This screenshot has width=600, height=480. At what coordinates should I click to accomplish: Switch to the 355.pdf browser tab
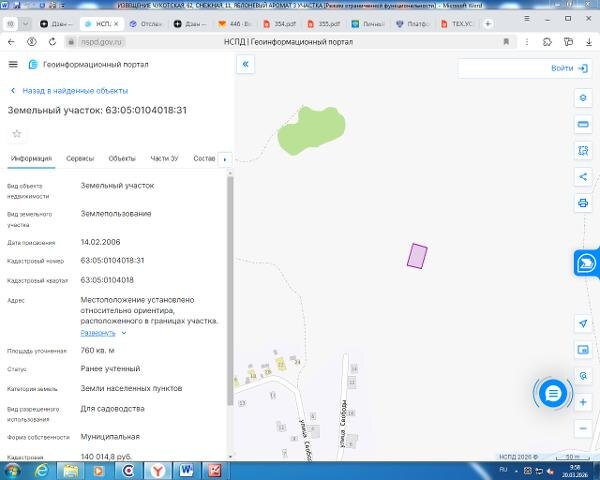coord(325,24)
